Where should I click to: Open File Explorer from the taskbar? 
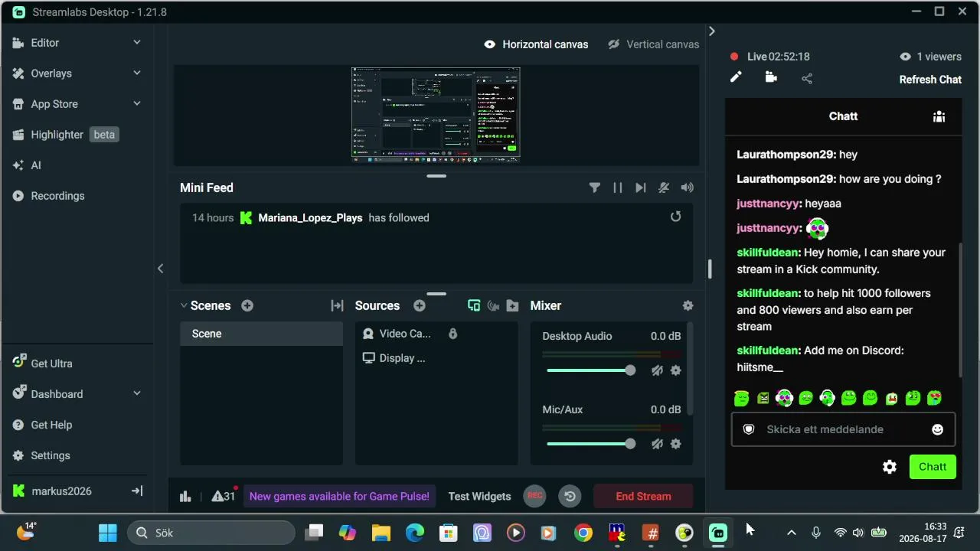click(x=381, y=533)
